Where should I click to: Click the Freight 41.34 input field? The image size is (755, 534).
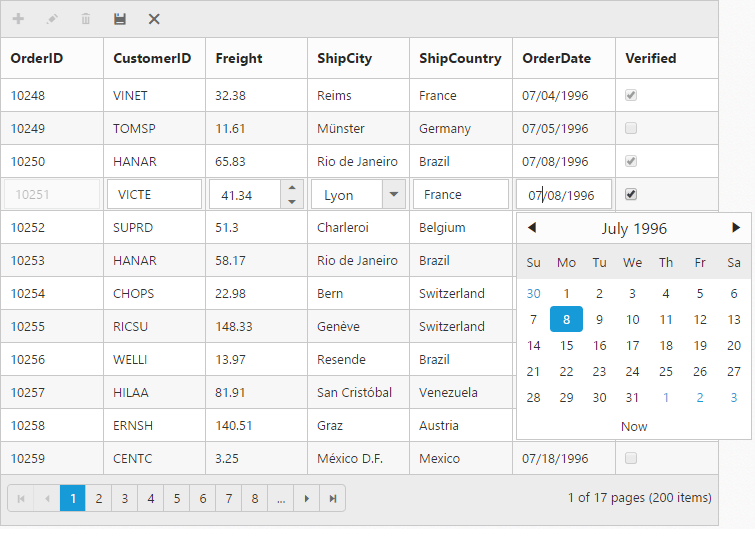245,195
